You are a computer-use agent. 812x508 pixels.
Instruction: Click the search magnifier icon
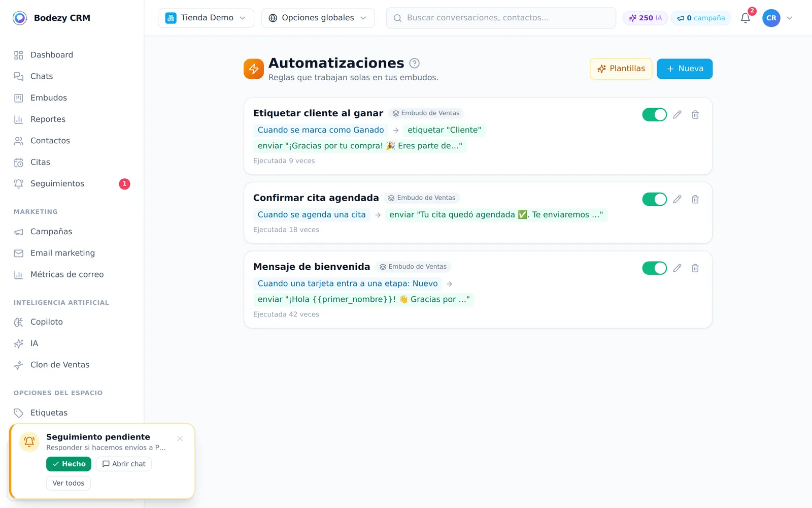click(x=398, y=18)
